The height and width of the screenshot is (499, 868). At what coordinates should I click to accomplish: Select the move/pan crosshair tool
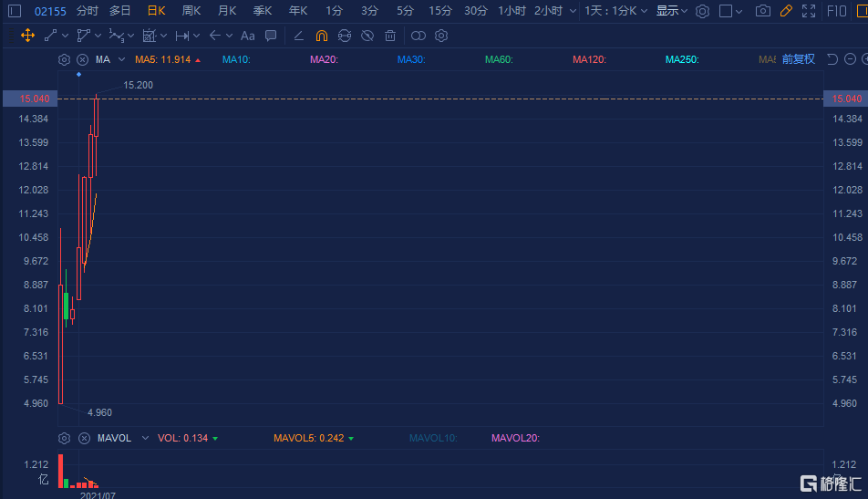[27, 36]
